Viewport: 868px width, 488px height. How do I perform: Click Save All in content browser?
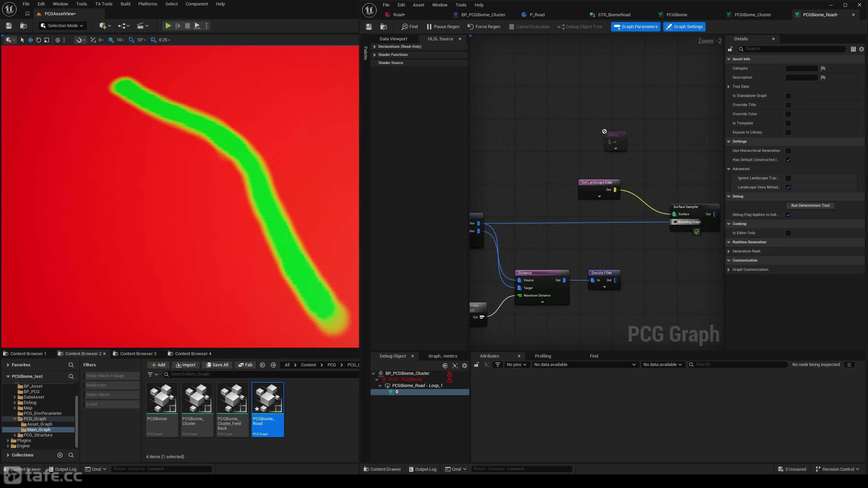pyautogui.click(x=217, y=365)
